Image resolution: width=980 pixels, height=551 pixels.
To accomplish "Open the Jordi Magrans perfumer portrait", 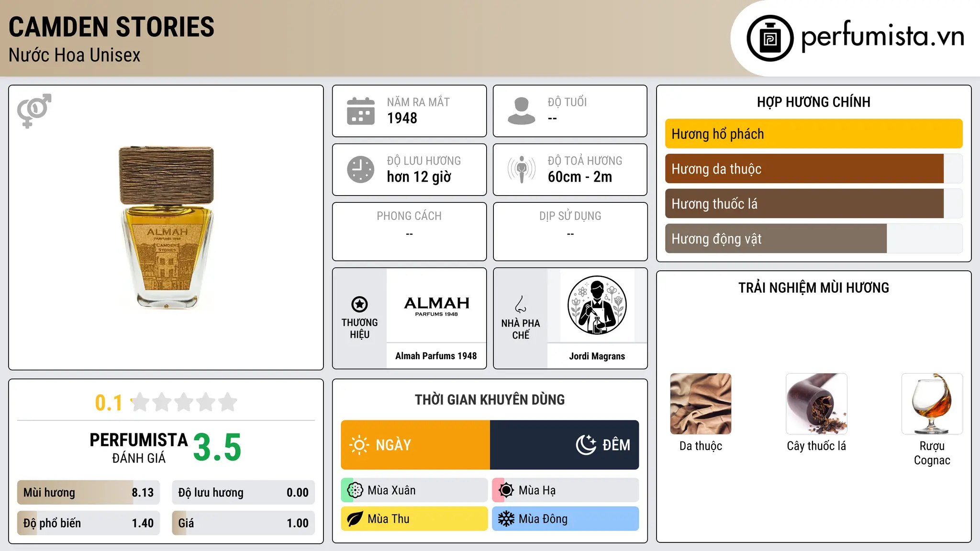I will [x=597, y=305].
